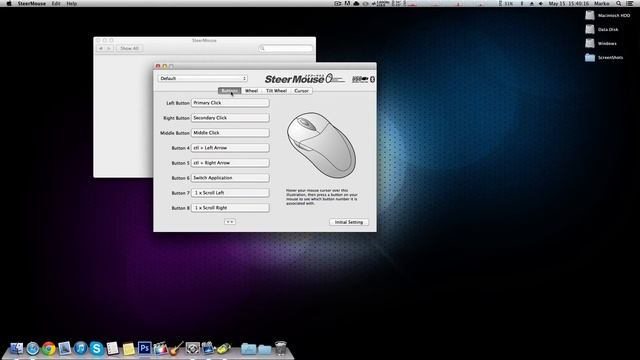Open the Trash in the dock
This screenshot has width=640, height=360.
click(281, 348)
